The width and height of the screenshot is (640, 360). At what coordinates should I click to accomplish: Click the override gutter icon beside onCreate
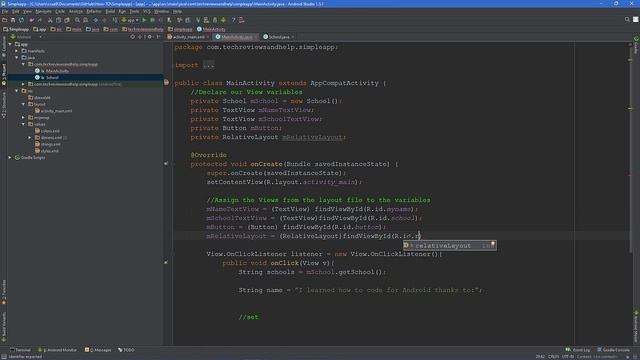(x=166, y=164)
